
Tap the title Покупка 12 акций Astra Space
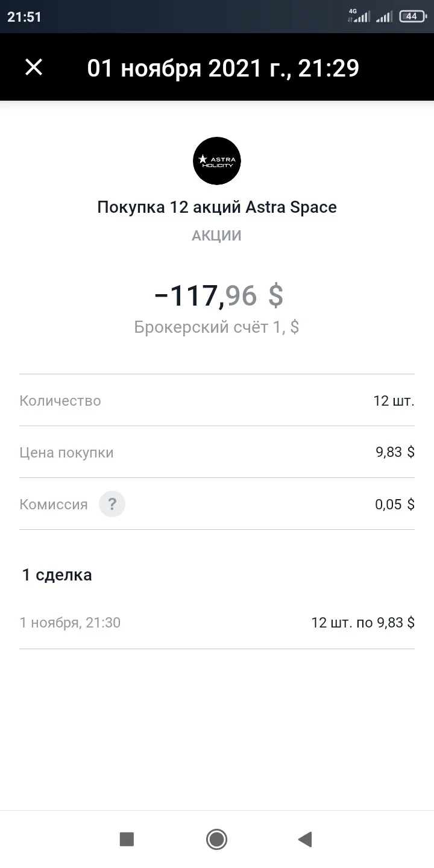(217, 207)
